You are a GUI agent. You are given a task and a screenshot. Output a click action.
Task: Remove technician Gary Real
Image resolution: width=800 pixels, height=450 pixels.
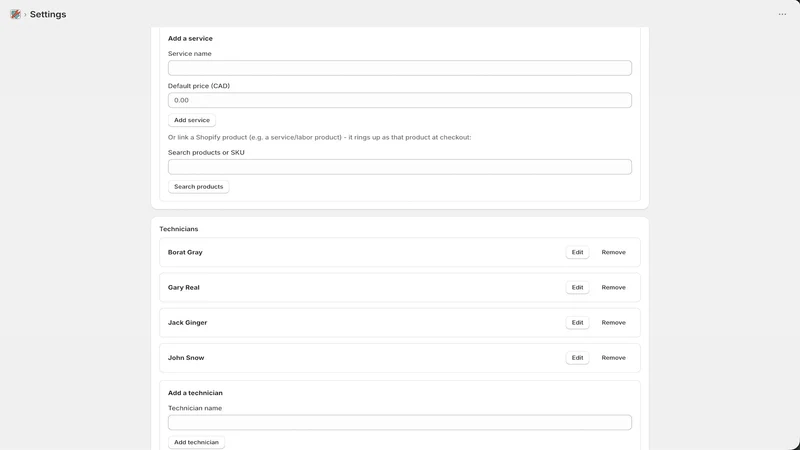pos(613,287)
